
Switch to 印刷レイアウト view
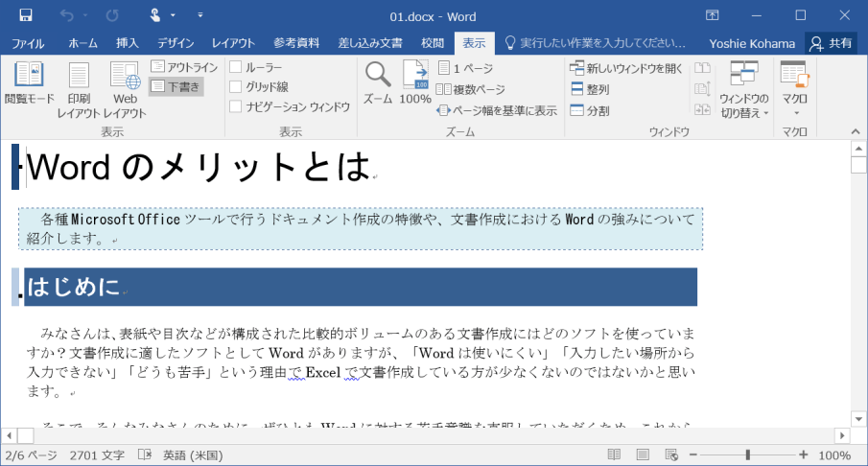[80, 90]
